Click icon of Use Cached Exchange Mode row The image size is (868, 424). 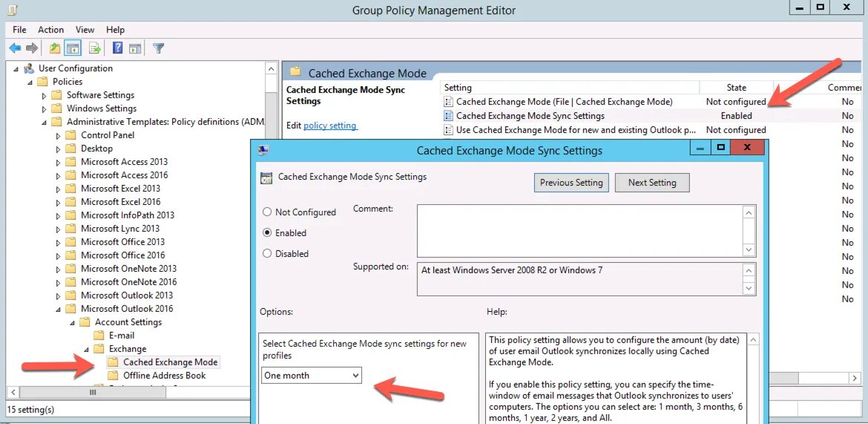click(448, 130)
